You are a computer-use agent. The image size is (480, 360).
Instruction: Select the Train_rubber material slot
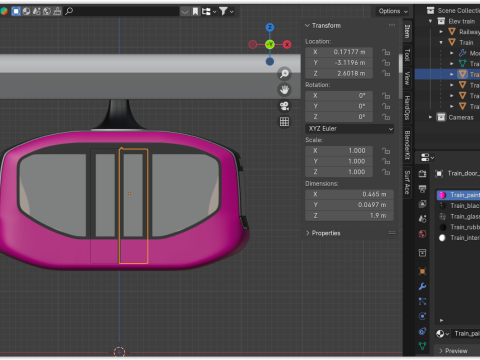(x=458, y=227)
